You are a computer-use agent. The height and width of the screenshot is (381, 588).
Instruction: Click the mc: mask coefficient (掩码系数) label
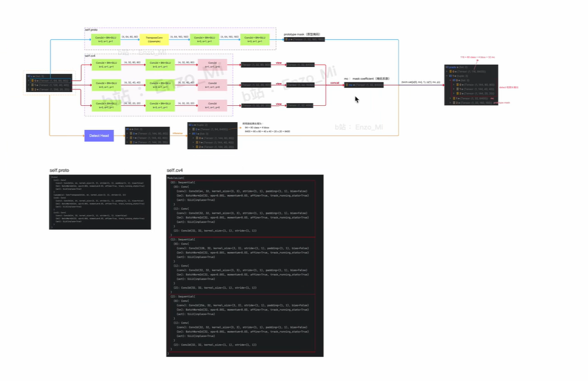367,78
